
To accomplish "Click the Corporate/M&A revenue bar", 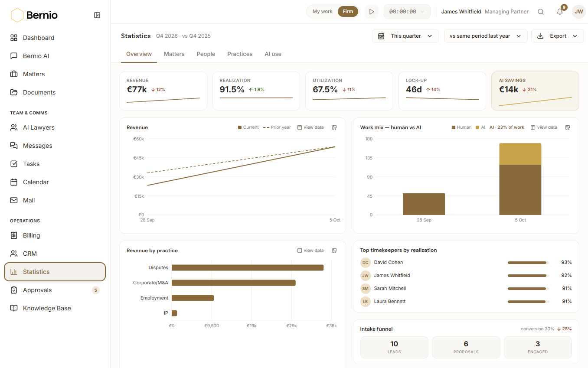I will pyautogui.click(x=234, y=283).
